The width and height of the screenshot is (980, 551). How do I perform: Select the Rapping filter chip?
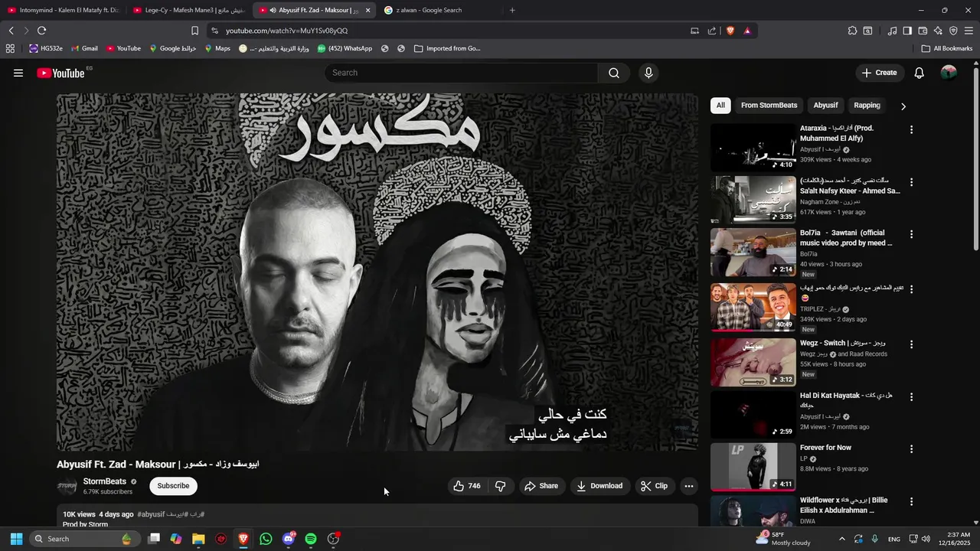click(867, 106)
